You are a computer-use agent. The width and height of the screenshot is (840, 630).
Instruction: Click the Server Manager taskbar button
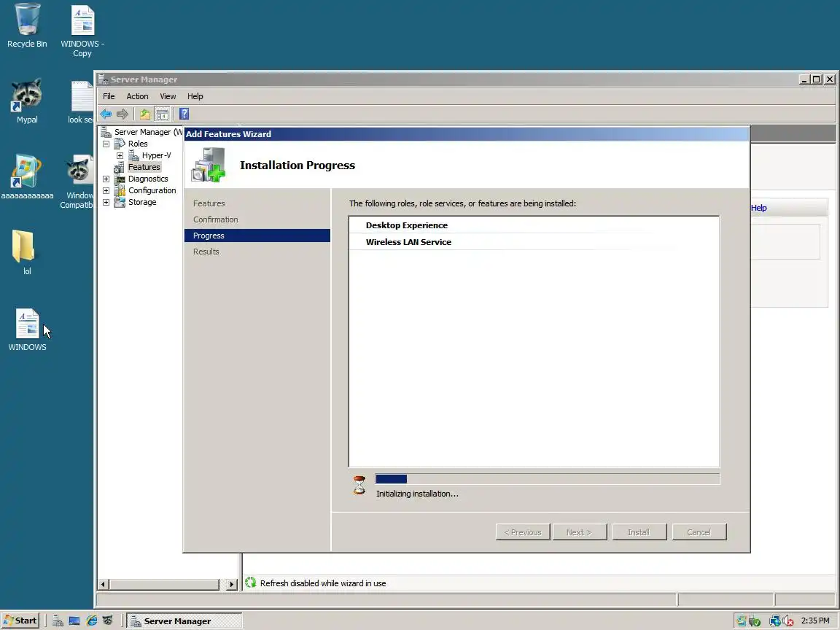coord(184,621)
